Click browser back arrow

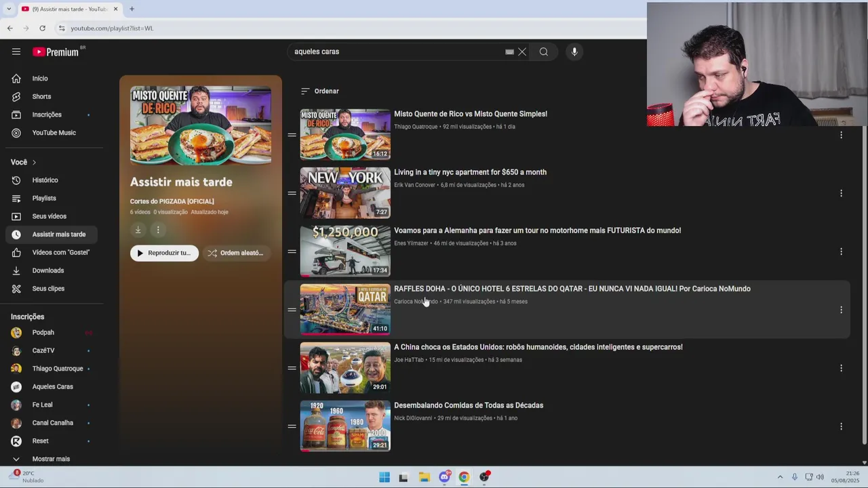[x=9, y=28]
